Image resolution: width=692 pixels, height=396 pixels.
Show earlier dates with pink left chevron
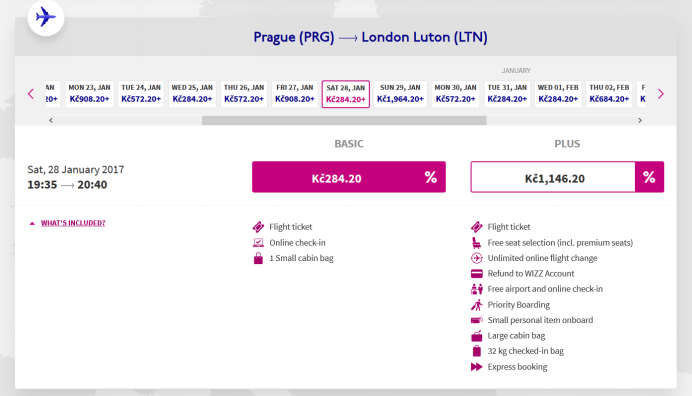(x=31, y=94)
